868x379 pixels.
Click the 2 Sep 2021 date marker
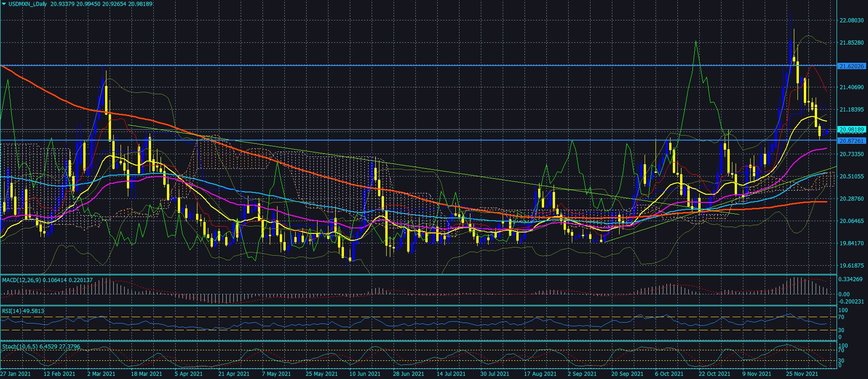582,374
